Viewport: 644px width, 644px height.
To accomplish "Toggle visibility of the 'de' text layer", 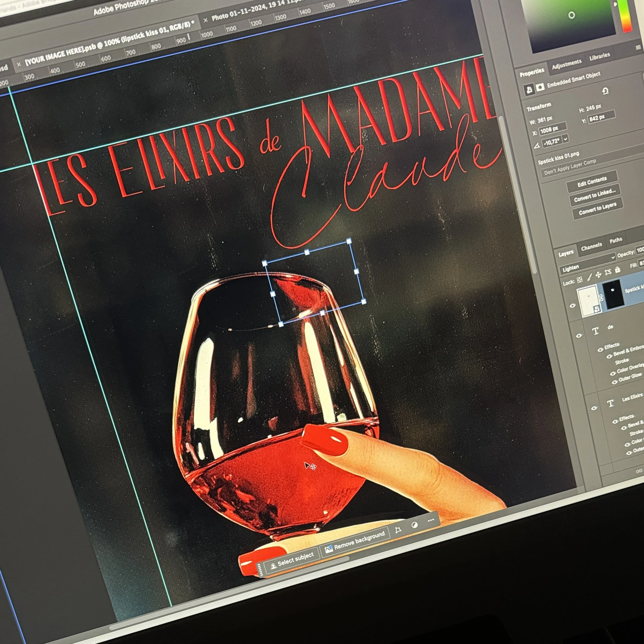I will coord(579,335).
